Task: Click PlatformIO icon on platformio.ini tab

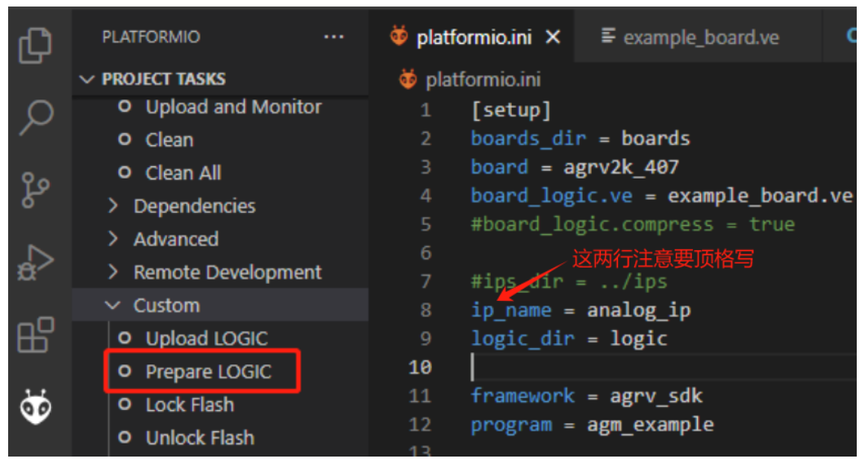Action: pos(399,37)
